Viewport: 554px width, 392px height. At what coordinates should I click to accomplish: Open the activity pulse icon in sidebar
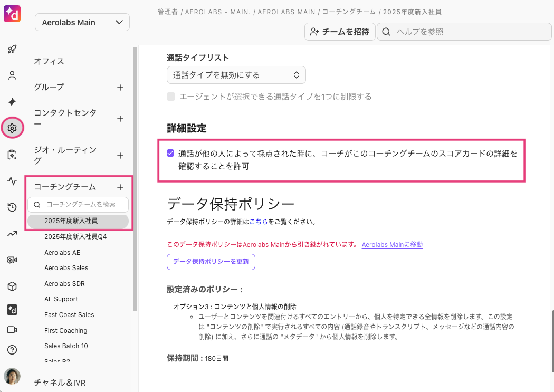point(12,181)
